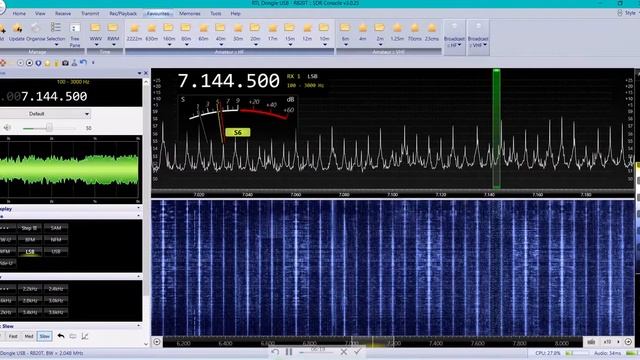
Task: Expand the 15m band dropdown
Action: pos(290,44)
